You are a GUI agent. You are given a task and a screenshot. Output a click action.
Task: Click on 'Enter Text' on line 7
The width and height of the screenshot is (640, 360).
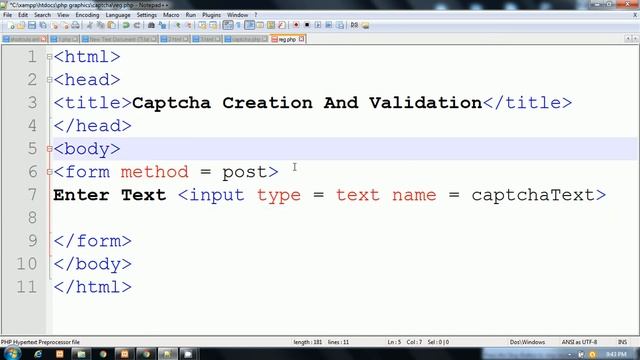tap(110, 195)
